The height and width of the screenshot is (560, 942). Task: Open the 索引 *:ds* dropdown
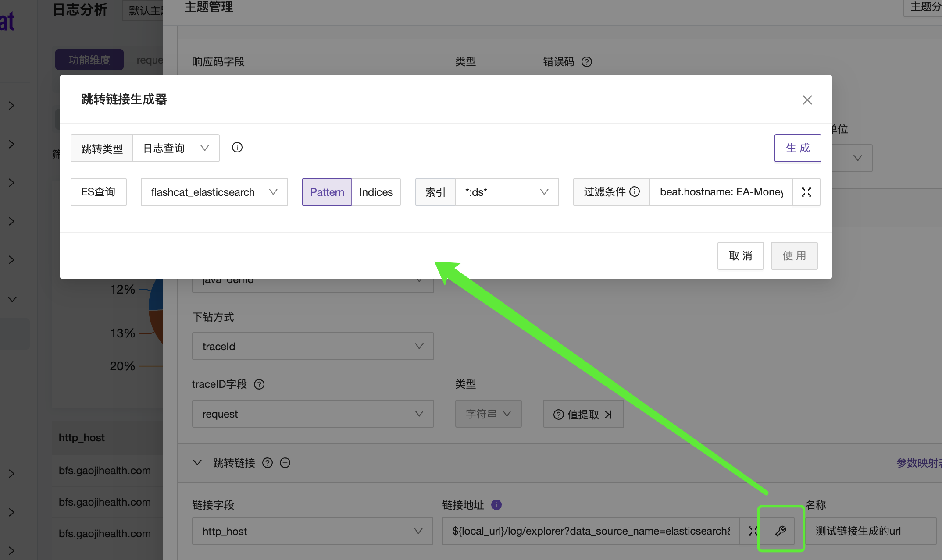click(507, 192)
